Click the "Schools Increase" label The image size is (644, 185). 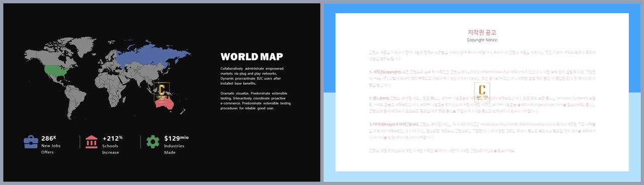tap(111, 149)
